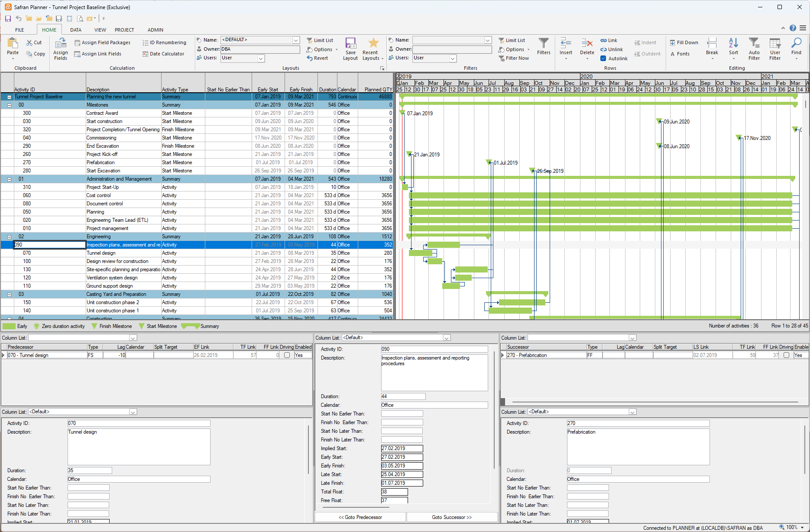This screenshot has width=810, height=532.
Task: Select the HOME tab
Action: coord(49,30)
